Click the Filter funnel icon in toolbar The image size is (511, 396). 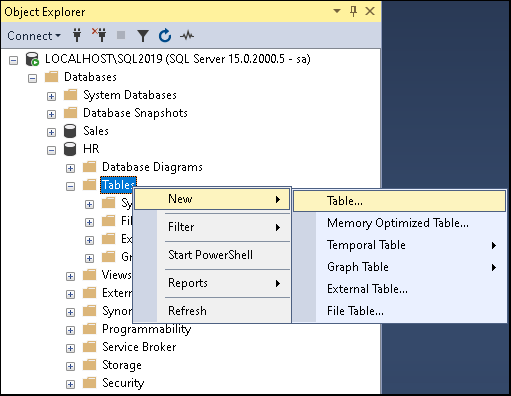(143, 36)
